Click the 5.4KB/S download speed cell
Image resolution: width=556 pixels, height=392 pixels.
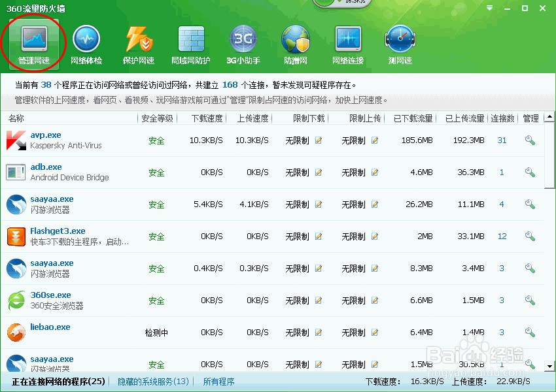click(x=208, y=204)
